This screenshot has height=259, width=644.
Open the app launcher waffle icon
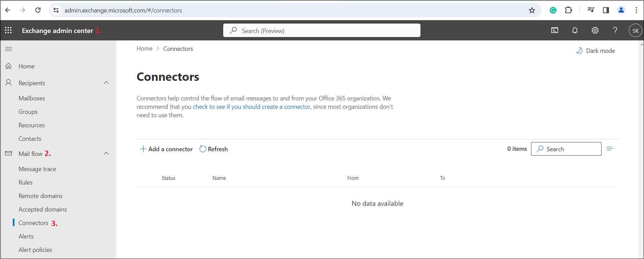point(8,30)
